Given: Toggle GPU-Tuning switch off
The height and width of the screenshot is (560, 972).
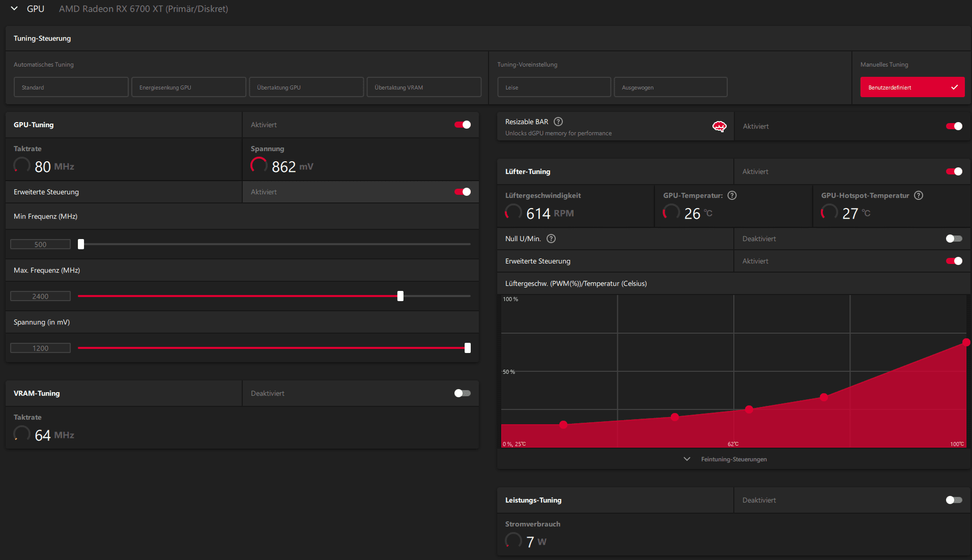Looking at the screenshot, I should coord(463,125).
